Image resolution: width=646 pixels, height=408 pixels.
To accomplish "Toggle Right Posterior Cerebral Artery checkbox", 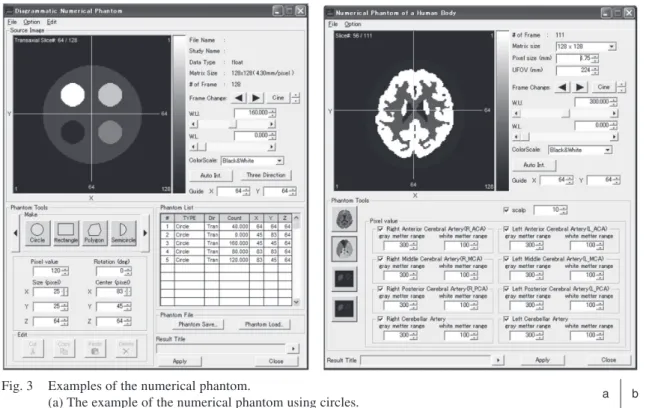I will click(x=380, y=289).
